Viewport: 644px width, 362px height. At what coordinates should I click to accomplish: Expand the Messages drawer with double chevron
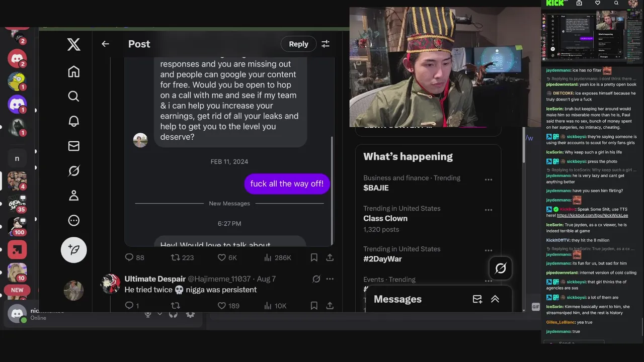click(x=495, y=299)
